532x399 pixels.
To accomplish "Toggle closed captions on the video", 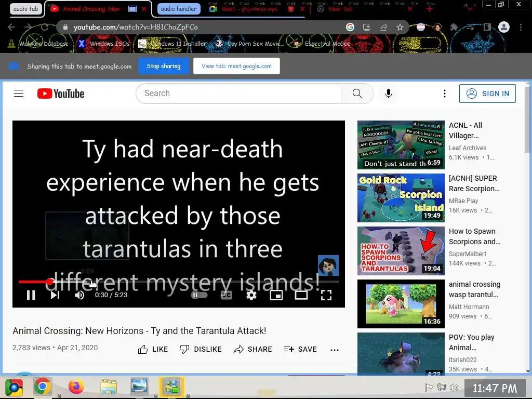I will coord(227,295).
